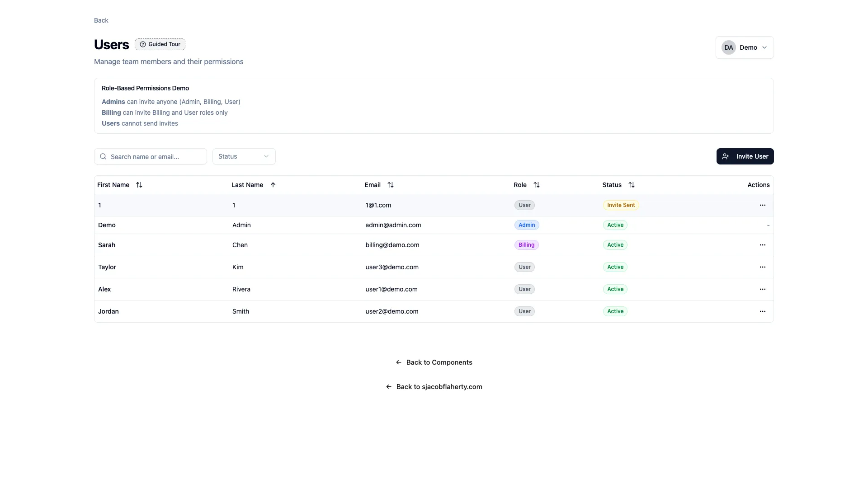Screen dimensions: 868x488
Task: Open actions menu for Sarah Chen
Action: [x=762, y=245]
